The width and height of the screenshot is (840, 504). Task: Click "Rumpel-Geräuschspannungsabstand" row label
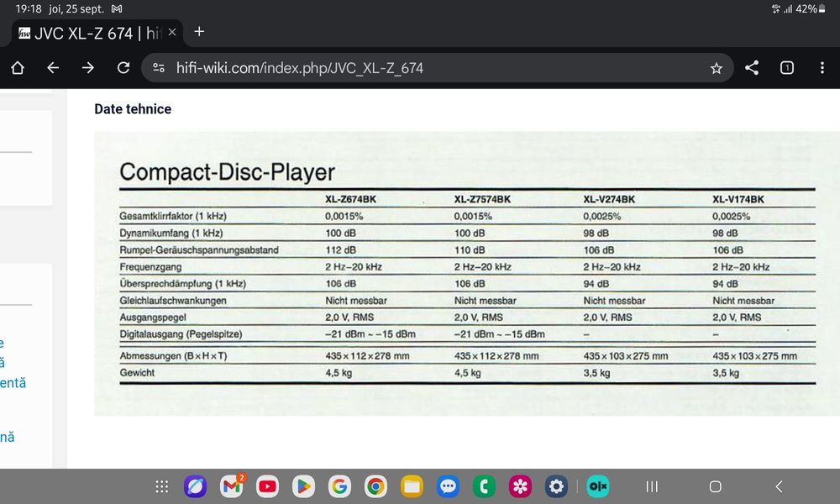point(199,250)
